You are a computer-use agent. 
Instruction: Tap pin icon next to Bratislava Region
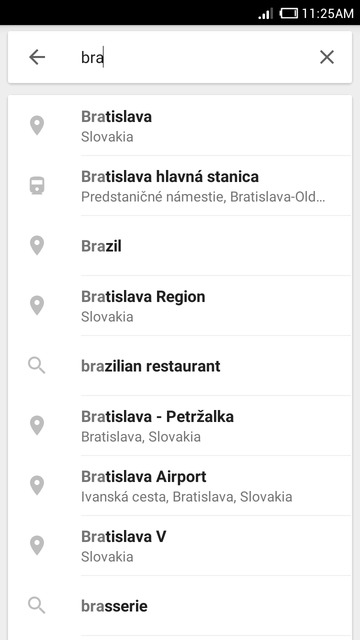click(37, 306)
